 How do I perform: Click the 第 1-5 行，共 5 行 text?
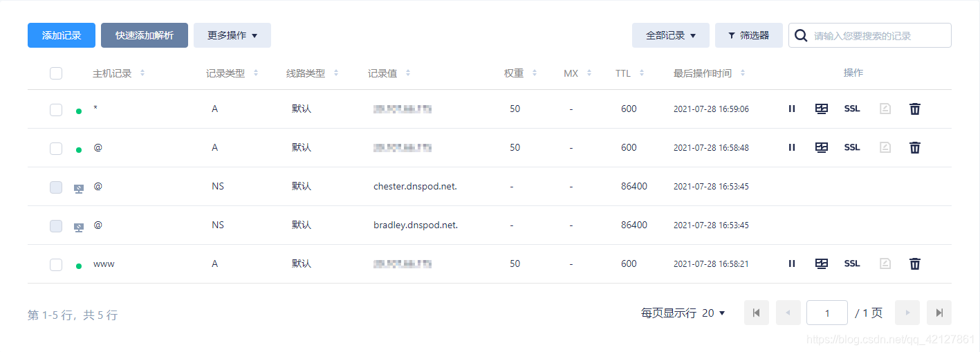[x=73, y=315]
